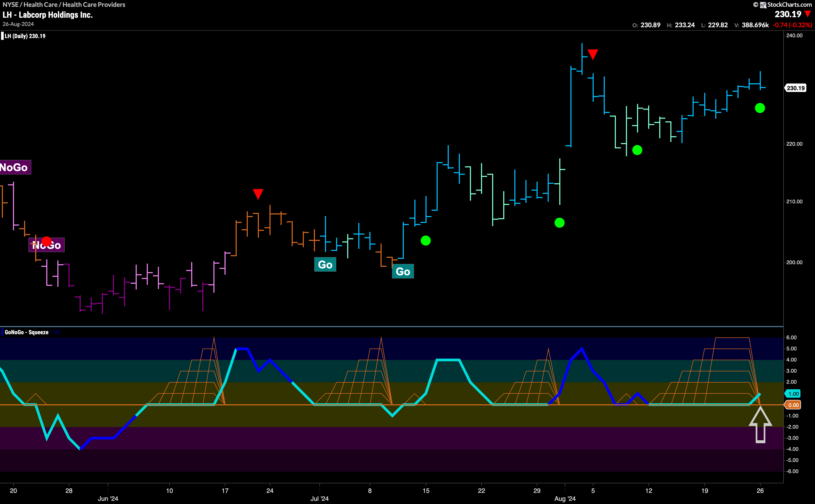Click the 12 date tick on time axis
Image resolution: width=815 pixels, height=504 pixels.
click(648, 491)
